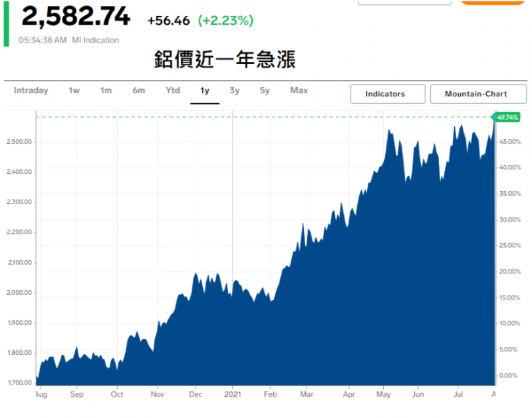Click the white outlined button at top
The height and width of the screenshot is (418, 532).
pos(404,2)
